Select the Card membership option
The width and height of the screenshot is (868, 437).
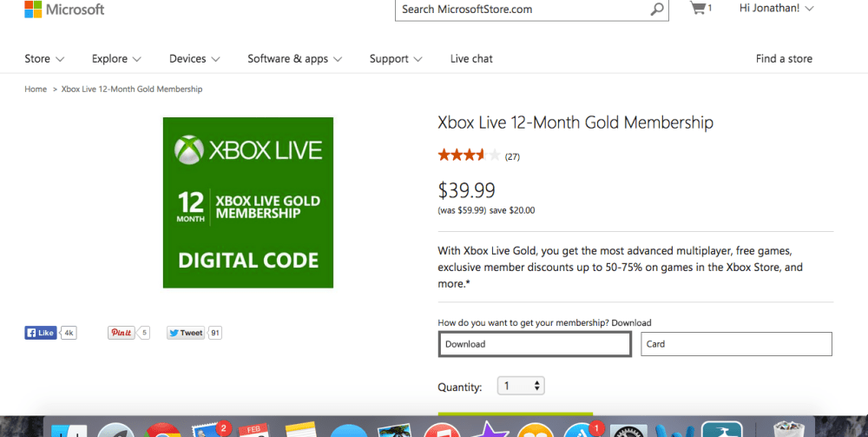[x=736, y=344]
